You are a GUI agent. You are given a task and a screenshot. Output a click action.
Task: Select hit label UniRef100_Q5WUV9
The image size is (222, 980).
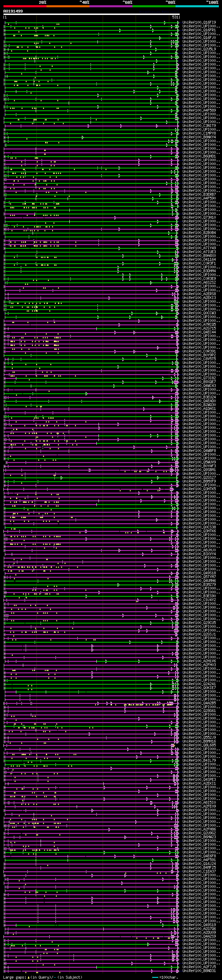[199, 462]
